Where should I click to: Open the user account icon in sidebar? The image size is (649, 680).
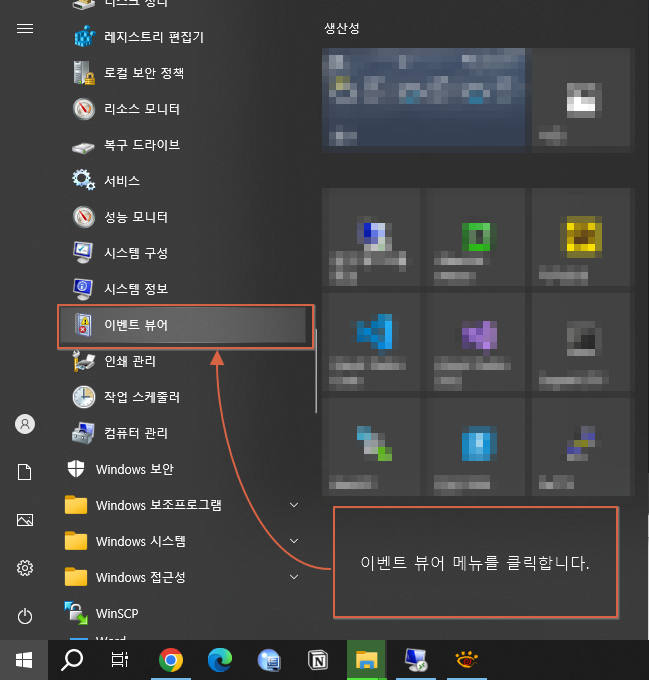pos(25,424)
